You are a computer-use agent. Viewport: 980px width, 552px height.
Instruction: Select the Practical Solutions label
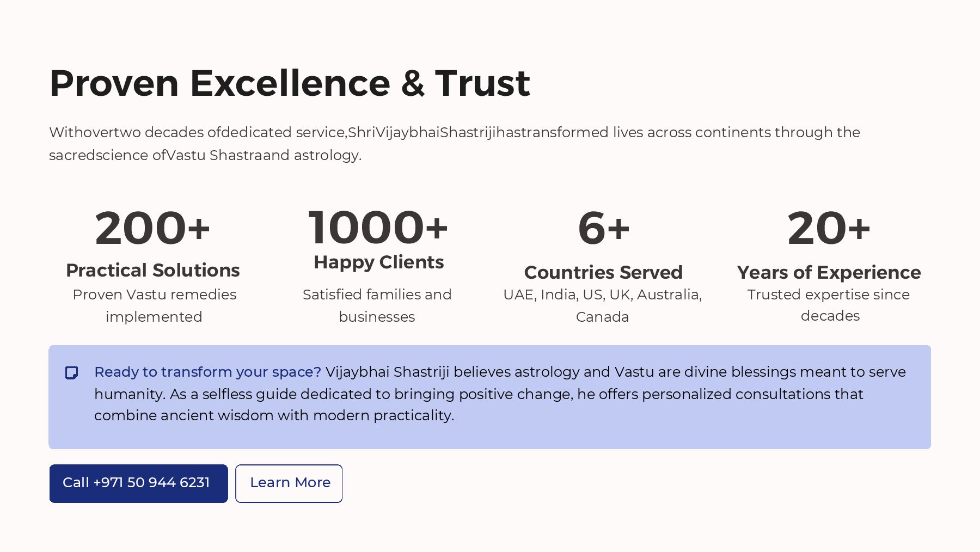tap(152, 270)
